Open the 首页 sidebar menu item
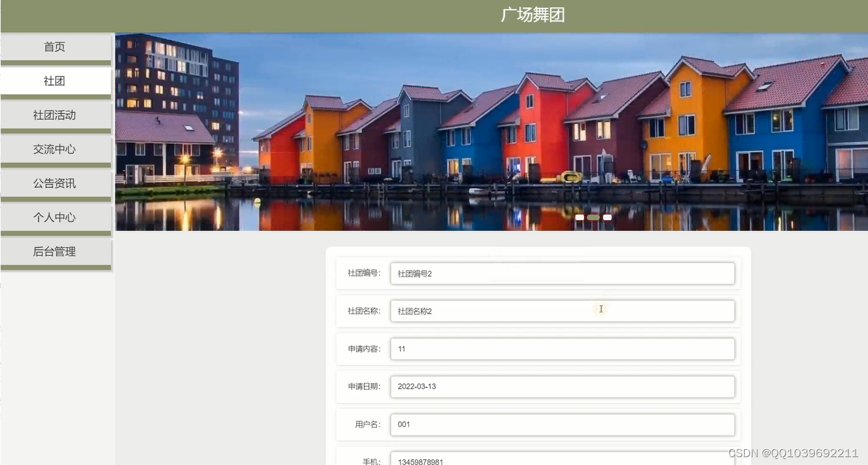The height and width of the screenshot is (465, 868). tap(55, 47)
